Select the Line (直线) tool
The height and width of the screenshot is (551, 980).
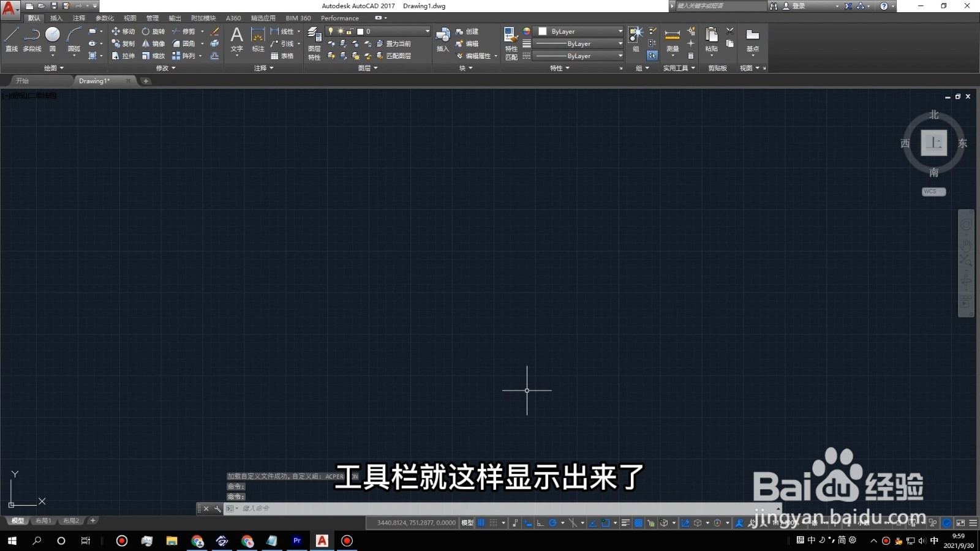tap(12, 39)
